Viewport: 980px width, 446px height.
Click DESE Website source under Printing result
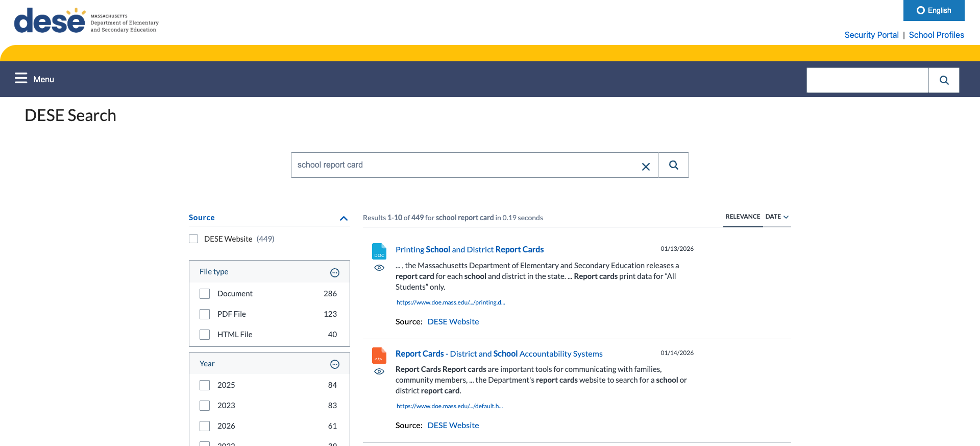pos(453,321)
